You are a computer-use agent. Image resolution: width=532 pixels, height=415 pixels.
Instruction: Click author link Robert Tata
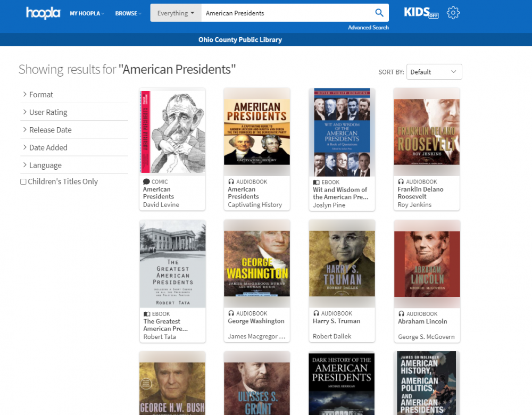[160, 337]
